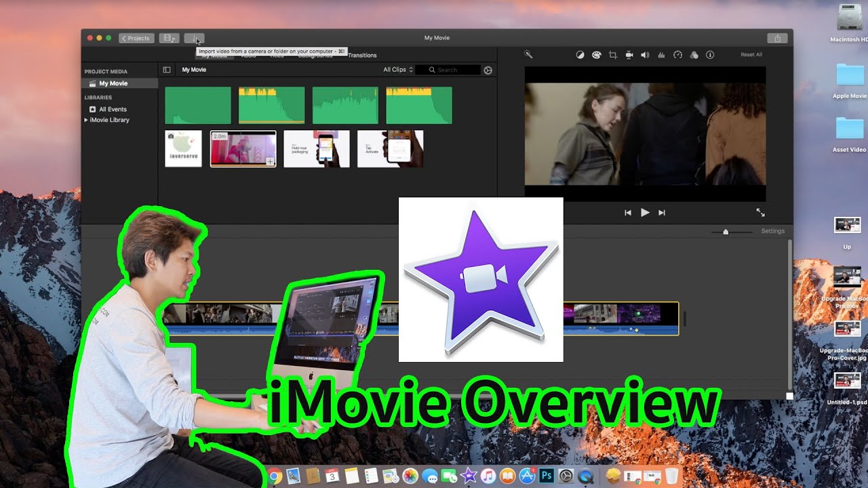Open timeline Settings popover

pyautogui.click(x=772, y=231)
